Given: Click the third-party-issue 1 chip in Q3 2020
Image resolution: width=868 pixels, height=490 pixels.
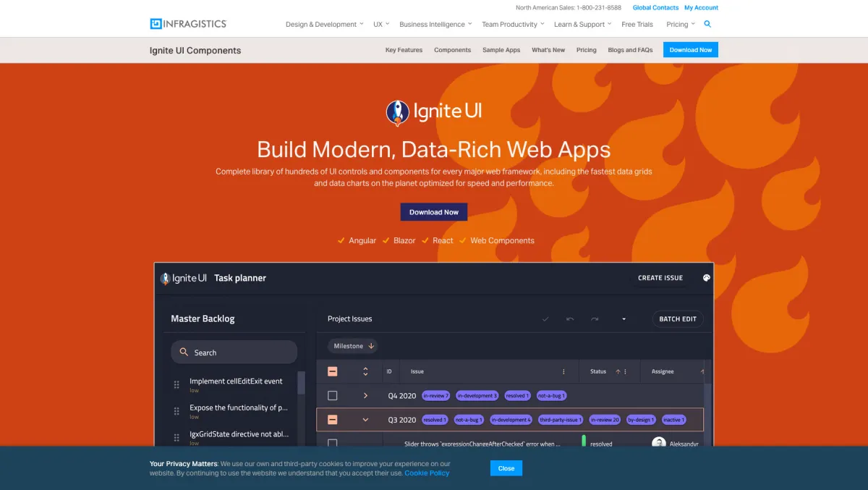Looking at the screenshot, I should (561, 420).
